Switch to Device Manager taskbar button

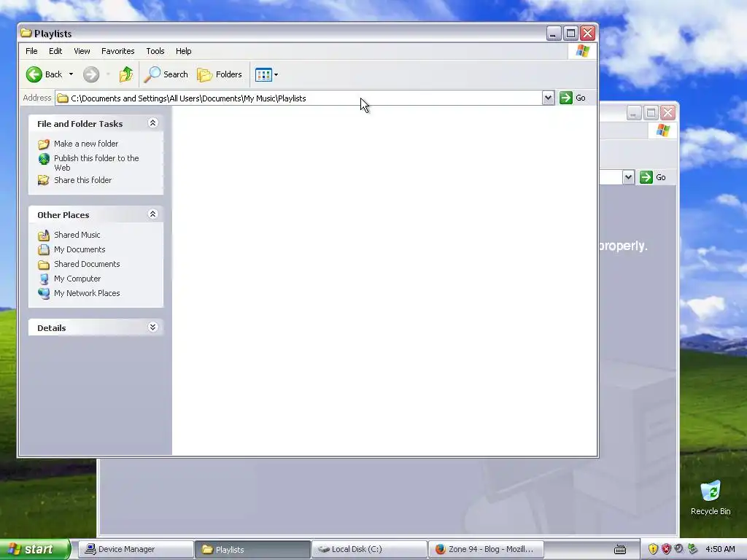[x=135, y=550]
